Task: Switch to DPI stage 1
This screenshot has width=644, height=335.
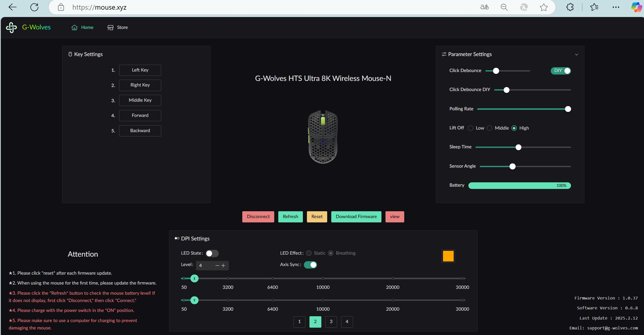Action: point(299,322)
